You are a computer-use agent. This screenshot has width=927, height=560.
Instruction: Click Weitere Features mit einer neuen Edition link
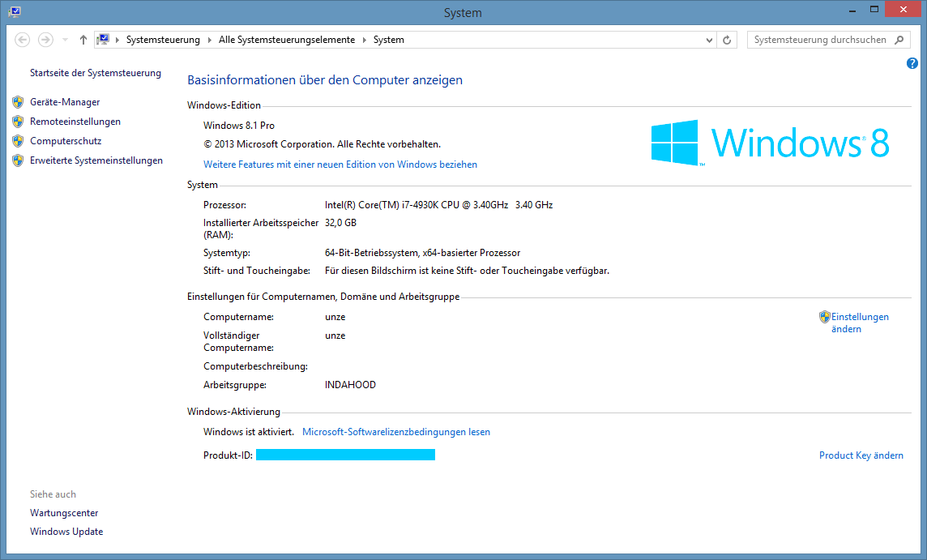point(340,165)
